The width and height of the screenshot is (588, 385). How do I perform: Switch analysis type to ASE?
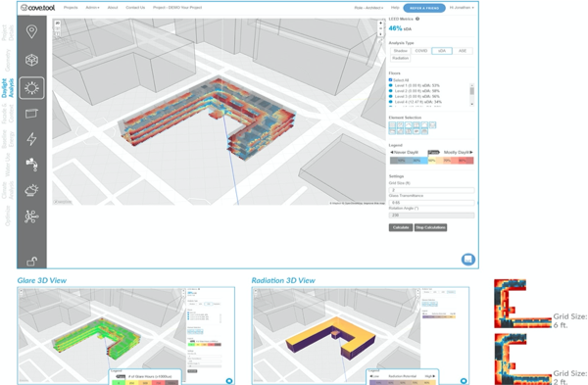pos(463,51)
